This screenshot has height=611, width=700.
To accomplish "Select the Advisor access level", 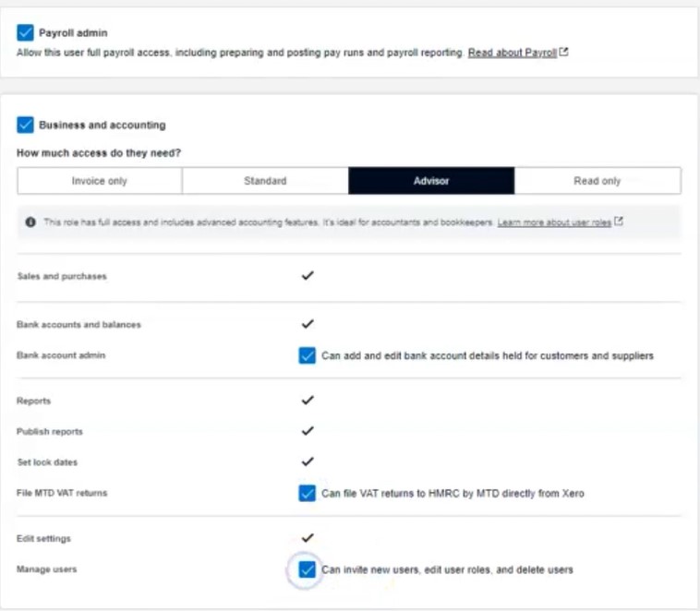I will tap(431, 181).
